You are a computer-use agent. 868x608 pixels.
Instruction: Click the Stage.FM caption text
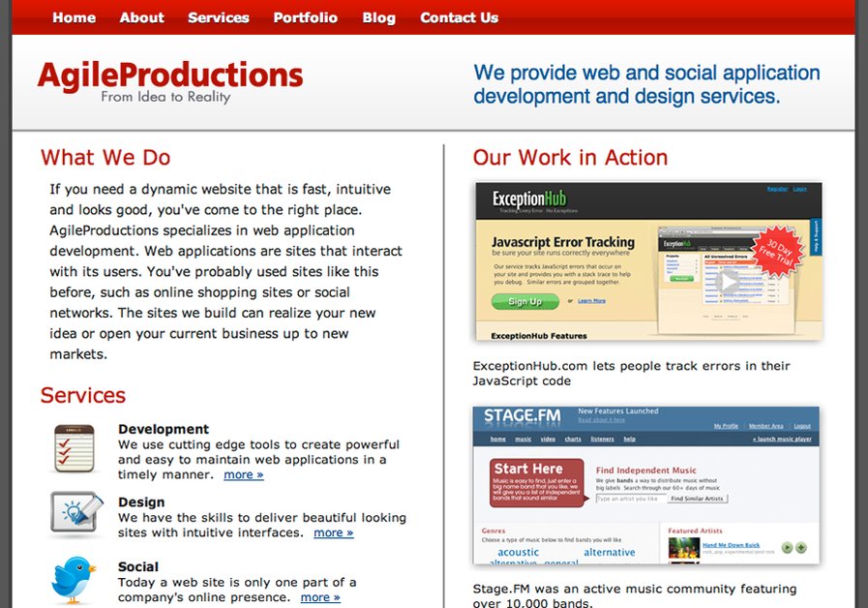635,595
